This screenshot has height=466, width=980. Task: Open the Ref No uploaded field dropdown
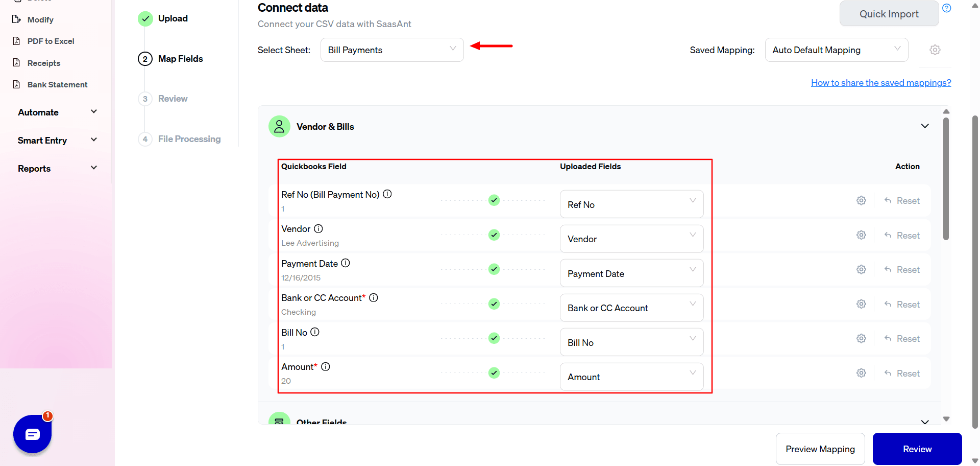click(631, 204)
